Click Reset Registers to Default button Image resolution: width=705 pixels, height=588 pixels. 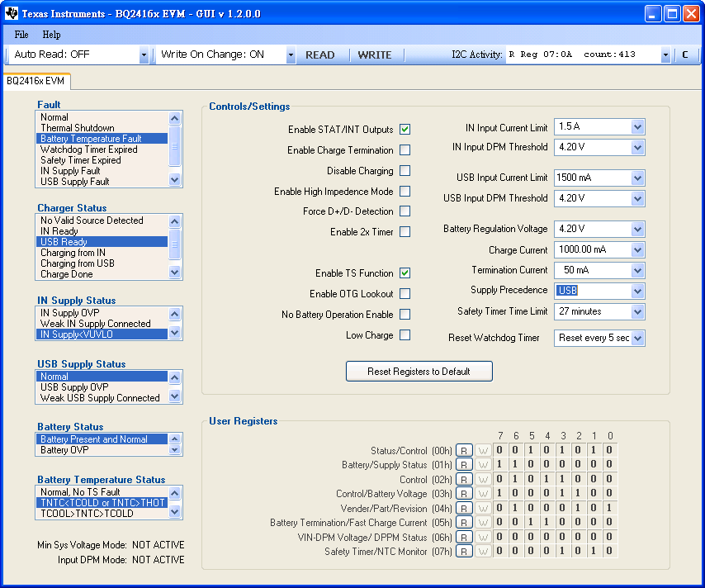pos(419,371)
